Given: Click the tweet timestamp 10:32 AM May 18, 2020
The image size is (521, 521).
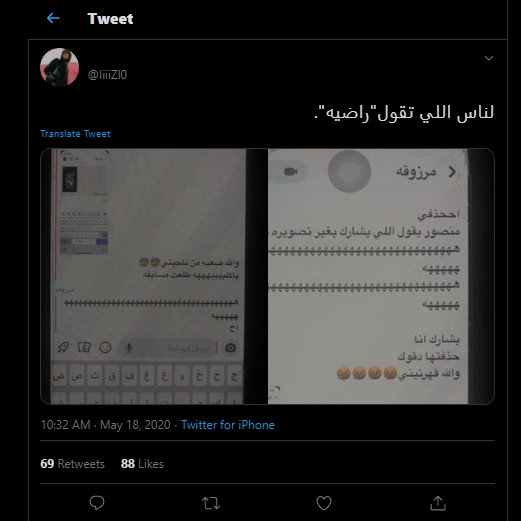Looking at the screenshot, I should [105, 425].
